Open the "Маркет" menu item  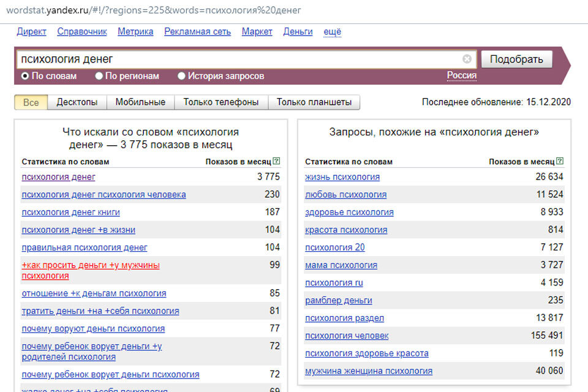click(257, 31)
